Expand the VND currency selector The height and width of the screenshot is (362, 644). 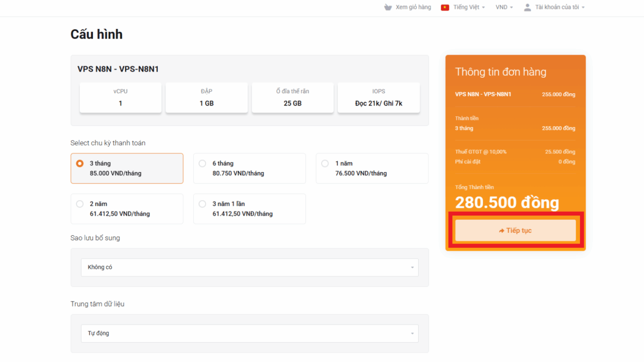pyautogui.click(x=503, y=7)
